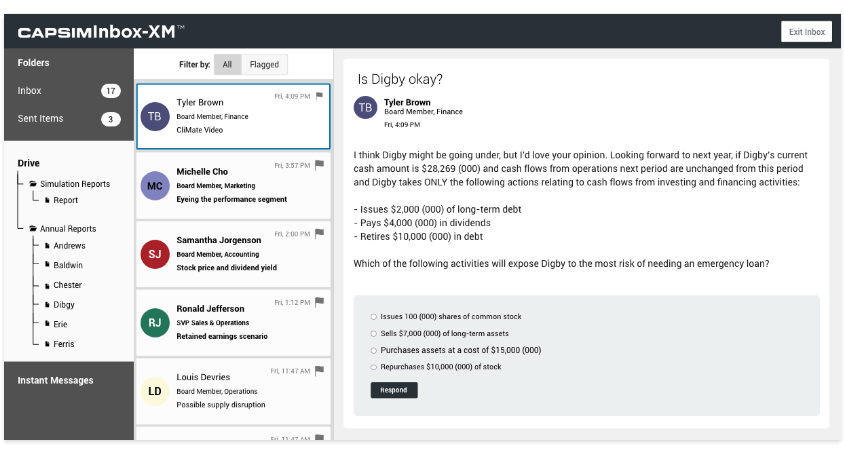Viewport: 844px width, 454px height.
Task: Select "Issues 100 (000) shares" option
Action: 373,317
